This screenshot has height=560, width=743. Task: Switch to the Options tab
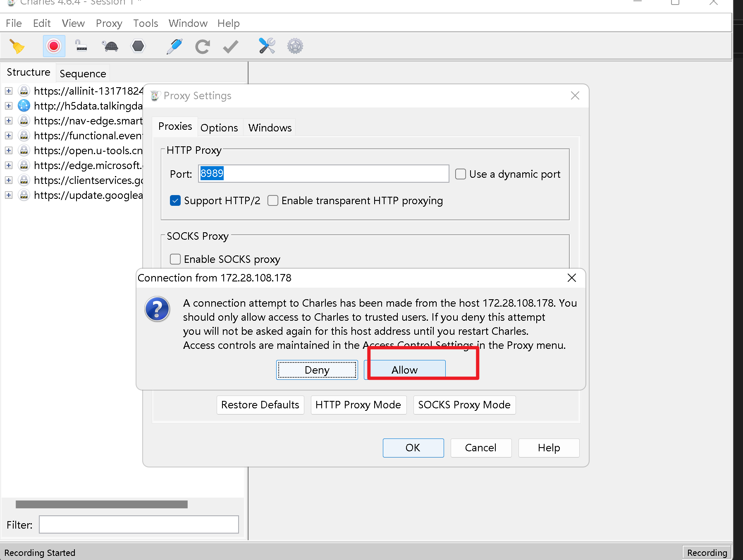point(219,128)
